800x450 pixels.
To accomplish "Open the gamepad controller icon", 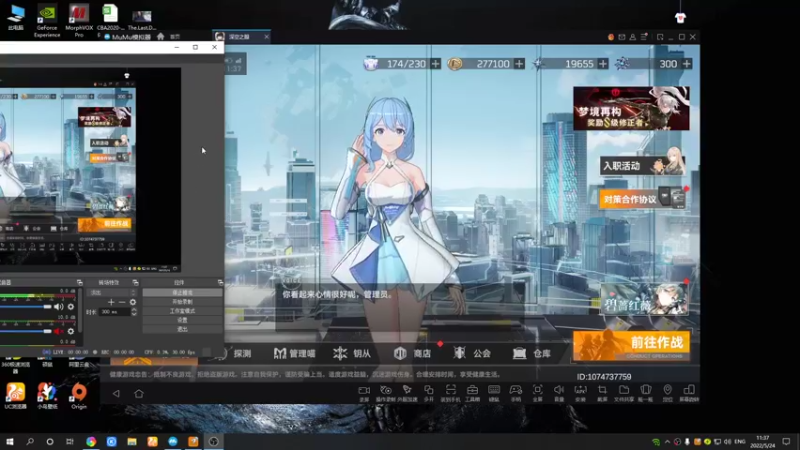I will (516, 390).
